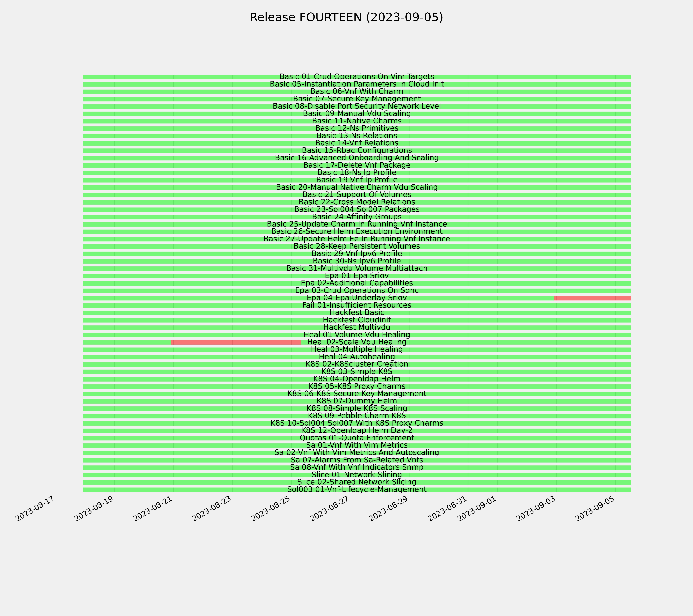Click Sol003 01-Vnf-Lifecycle-Management label
Image resolution: width=693 pixels, height=616 pixels.
[357, 490]
